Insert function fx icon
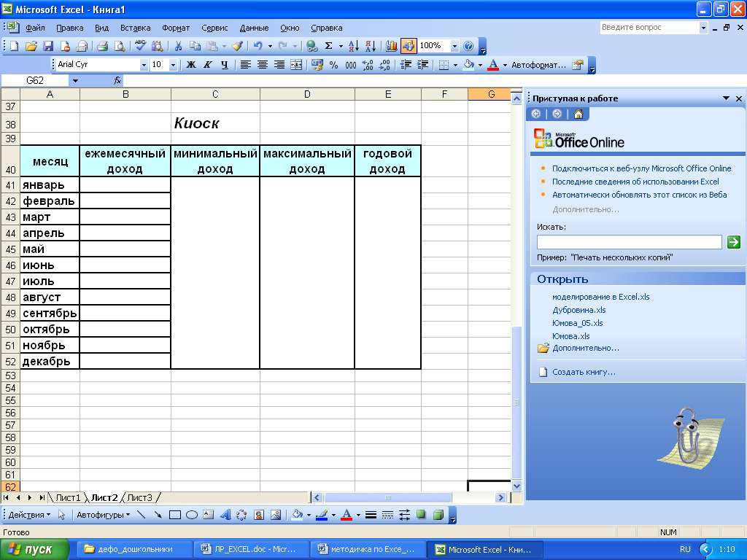Viewport: 747px width, 560px height. pyautogui.click(x=117, y=80)
